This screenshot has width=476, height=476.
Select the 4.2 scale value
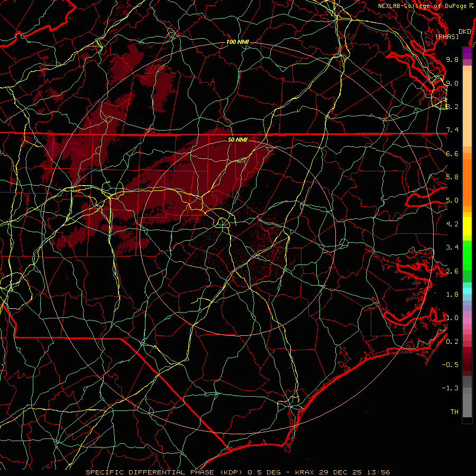452,224
